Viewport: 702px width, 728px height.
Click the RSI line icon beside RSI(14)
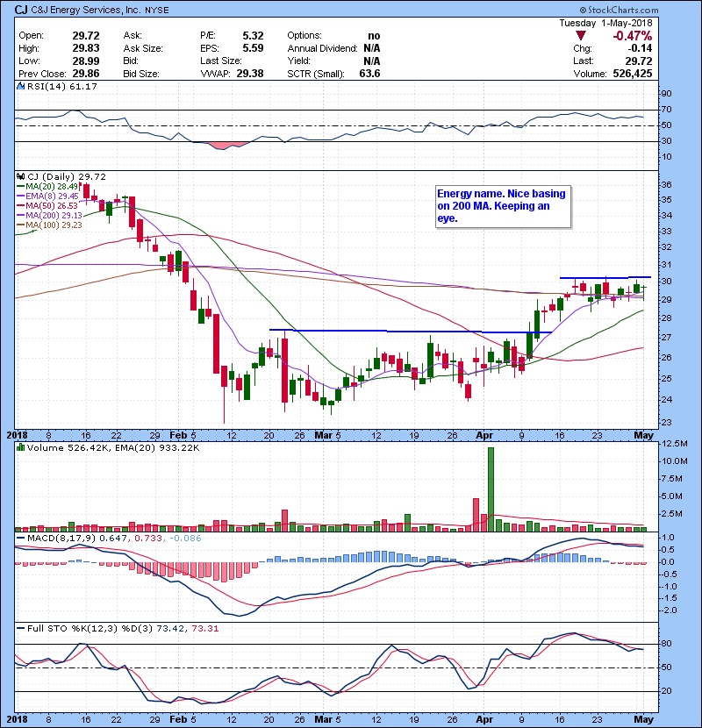click(20, 86)
